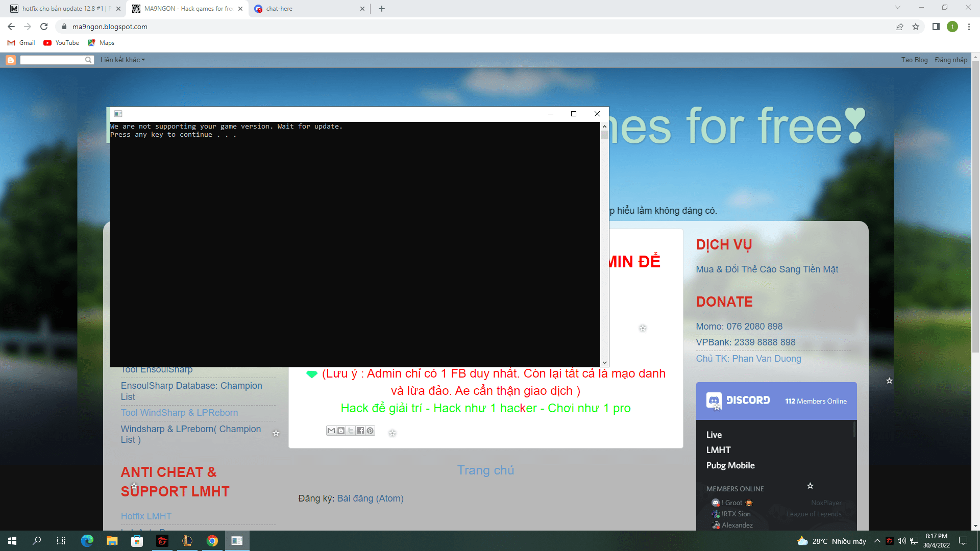Click the Discord logo in widget
The height and width of the screenshot is (551, 980).
tap(738, 400)
